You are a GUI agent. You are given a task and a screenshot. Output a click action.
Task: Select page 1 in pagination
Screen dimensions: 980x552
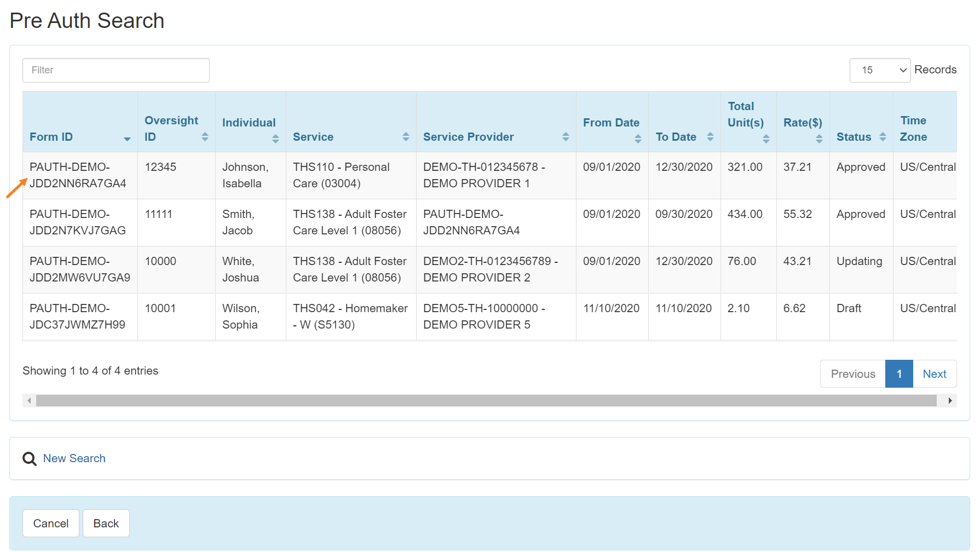(899, 374)
